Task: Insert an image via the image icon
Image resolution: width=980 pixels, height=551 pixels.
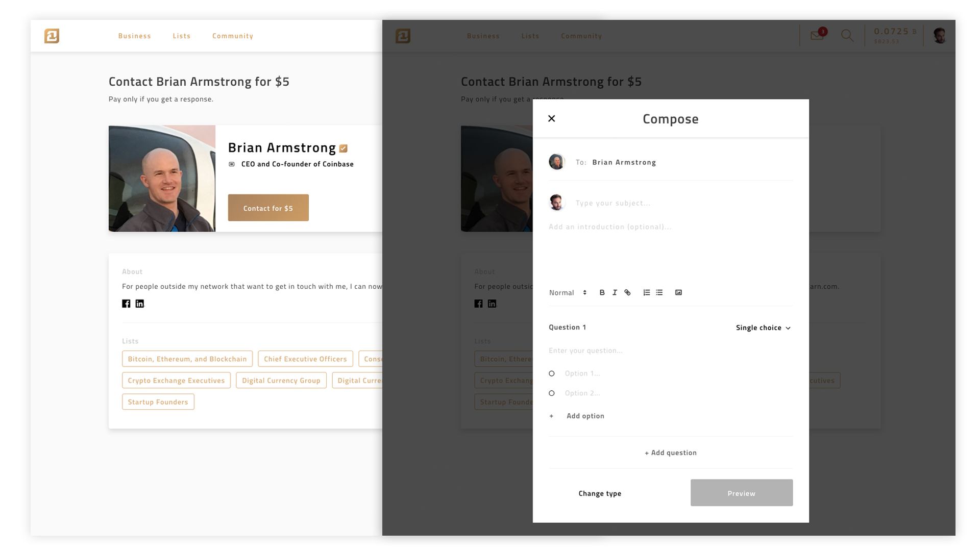Action: point(678,292)
